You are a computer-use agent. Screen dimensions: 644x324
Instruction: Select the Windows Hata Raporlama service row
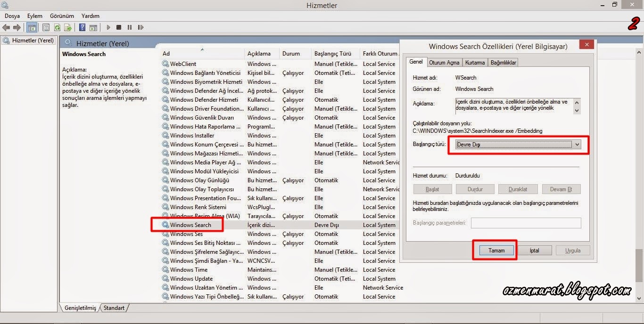(281, 126)
